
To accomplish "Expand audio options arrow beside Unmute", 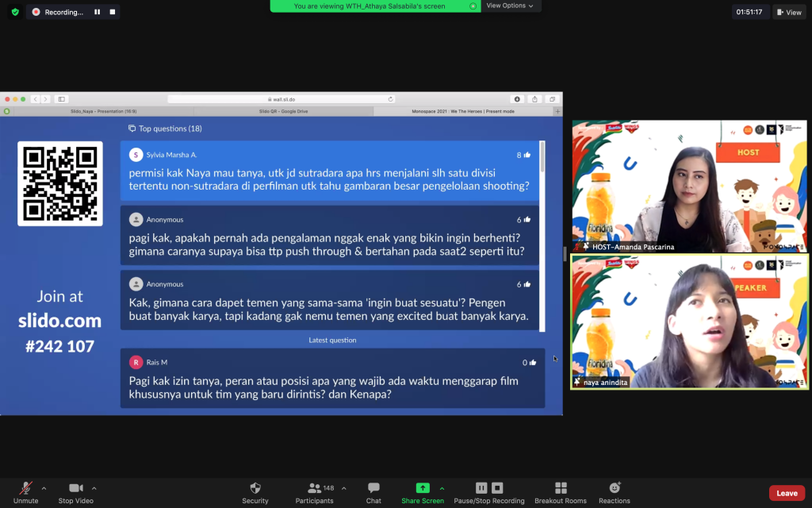I will (44, 488).
